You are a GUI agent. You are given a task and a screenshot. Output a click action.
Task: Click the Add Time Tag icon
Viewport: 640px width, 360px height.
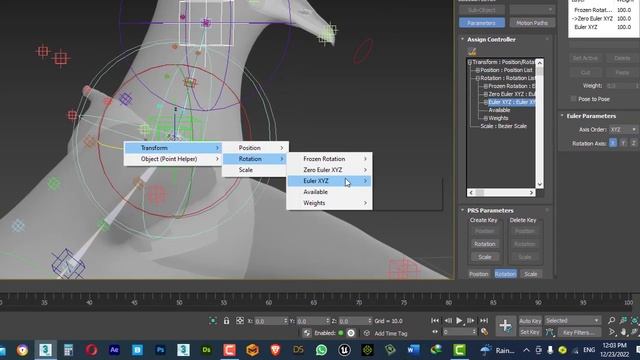[x=367, y=333]
